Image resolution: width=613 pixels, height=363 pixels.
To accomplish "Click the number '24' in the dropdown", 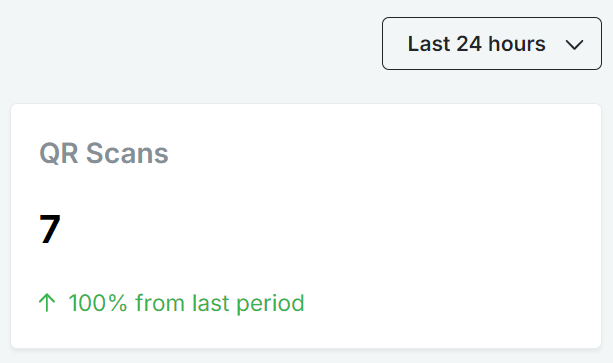I will 469,43.
